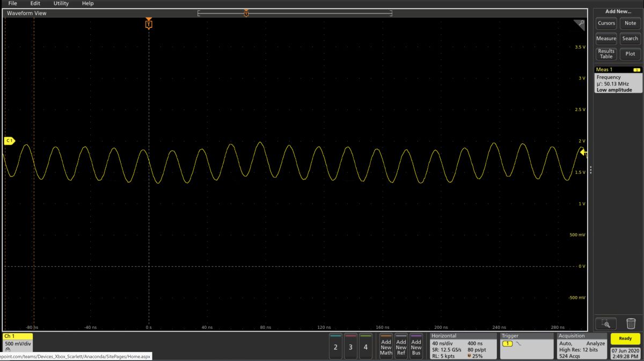Screen dimensions: 644x361
Task: Click the date and time readout
Action: (x=625, y=353)
